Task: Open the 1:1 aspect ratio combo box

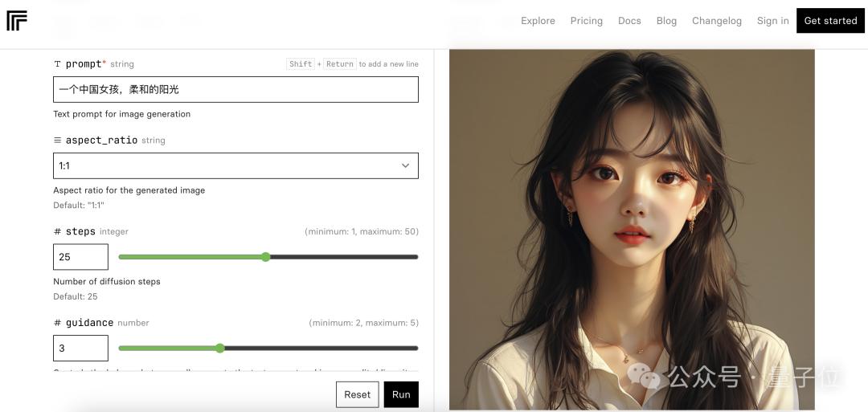Action: click(x=235, y=166)
